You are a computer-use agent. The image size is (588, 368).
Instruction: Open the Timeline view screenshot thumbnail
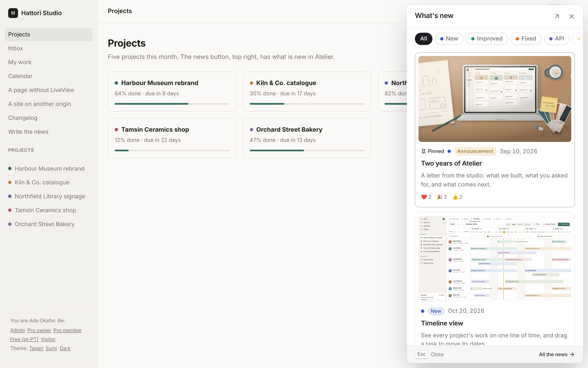pyautogui.click(x=495, y=258)
